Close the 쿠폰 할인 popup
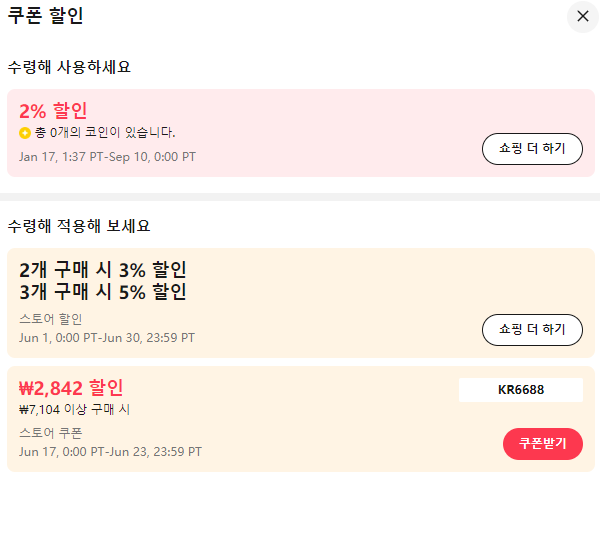 (582, 16)
